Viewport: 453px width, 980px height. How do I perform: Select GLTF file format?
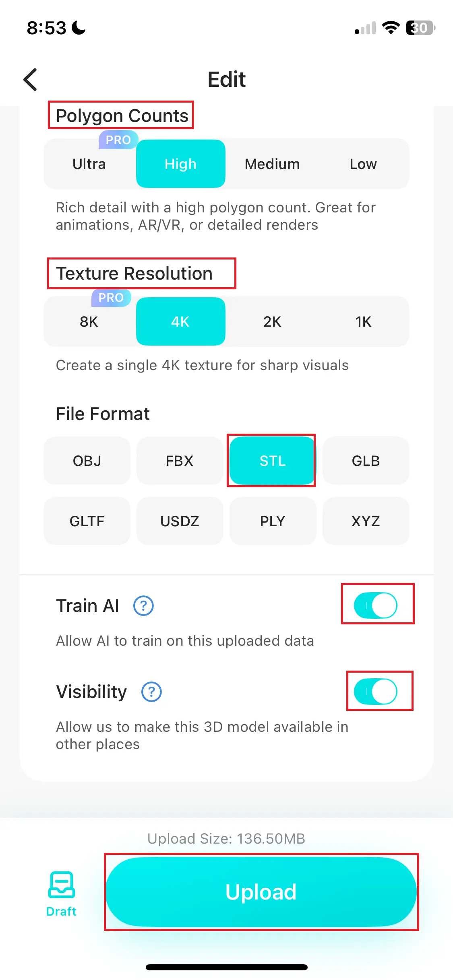[87, 521]
